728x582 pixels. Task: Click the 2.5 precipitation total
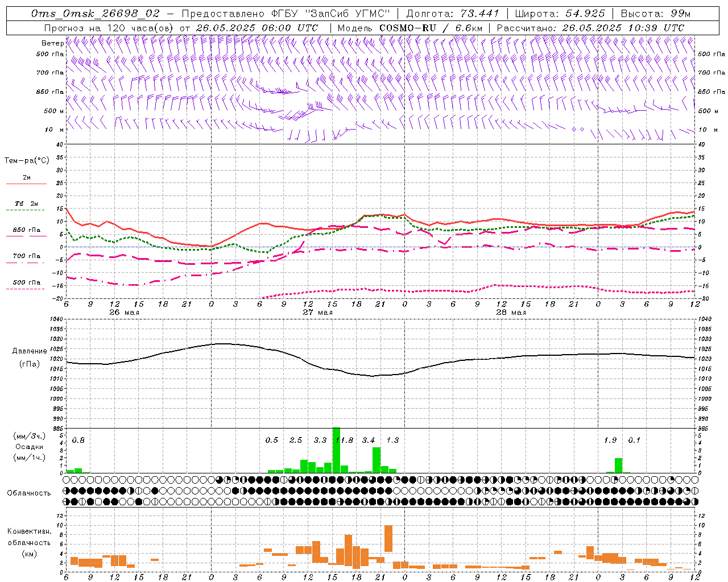[x=296, y=440]
